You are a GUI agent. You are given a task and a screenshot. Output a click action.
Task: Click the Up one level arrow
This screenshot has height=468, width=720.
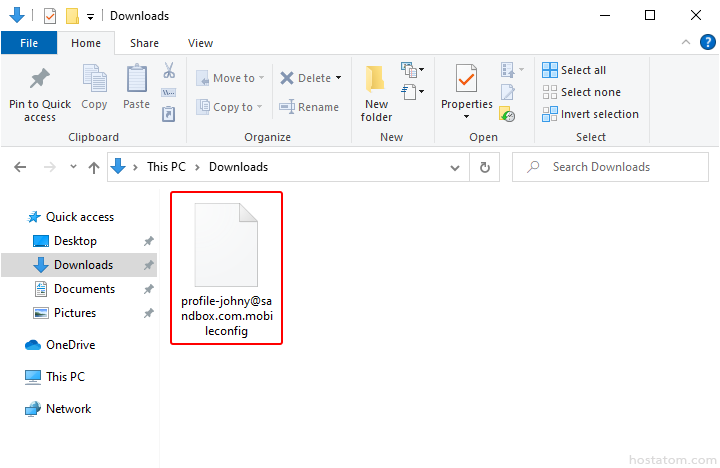pyautogui.click(x=94, y=168)
